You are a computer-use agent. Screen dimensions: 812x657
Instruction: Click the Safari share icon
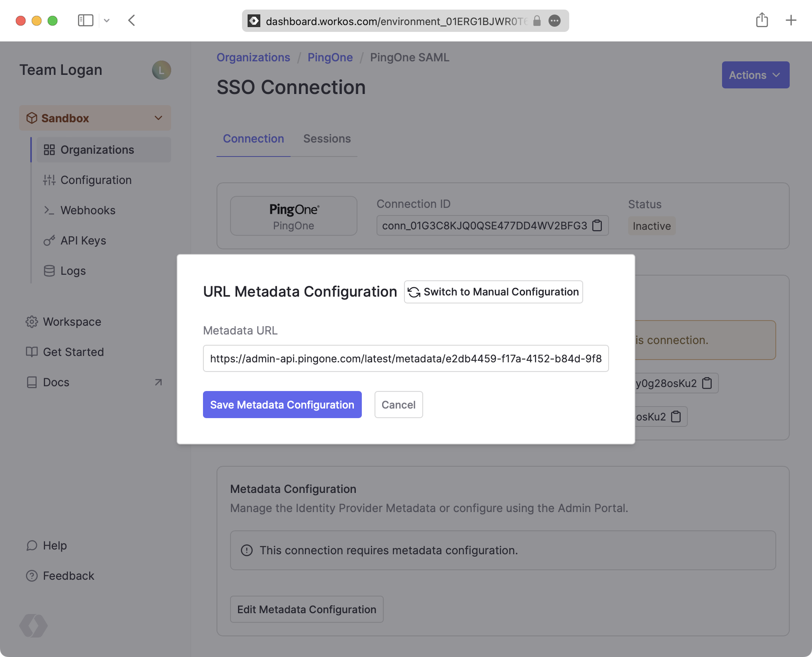click(x=762, y=21)
